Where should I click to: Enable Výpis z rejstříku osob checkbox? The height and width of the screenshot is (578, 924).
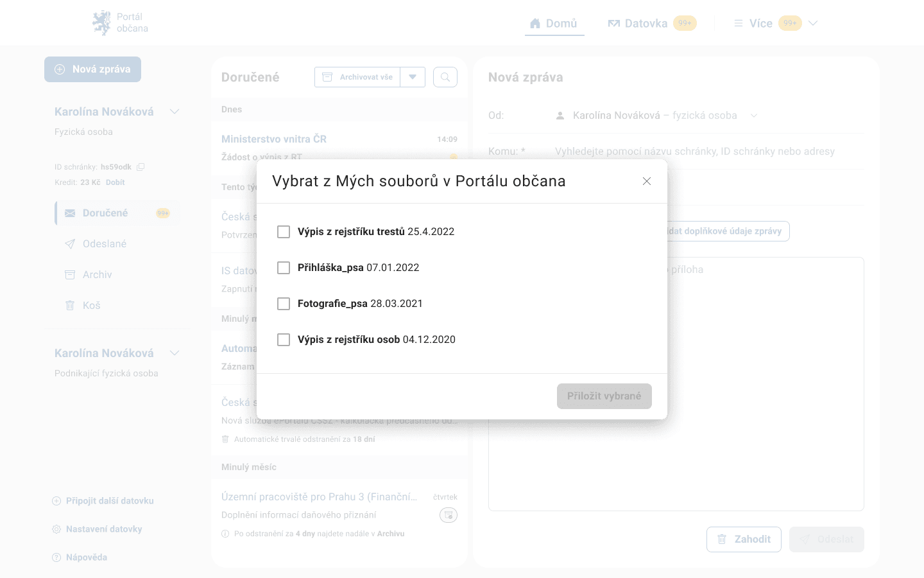pyautogui.click(x=284, y=340)
